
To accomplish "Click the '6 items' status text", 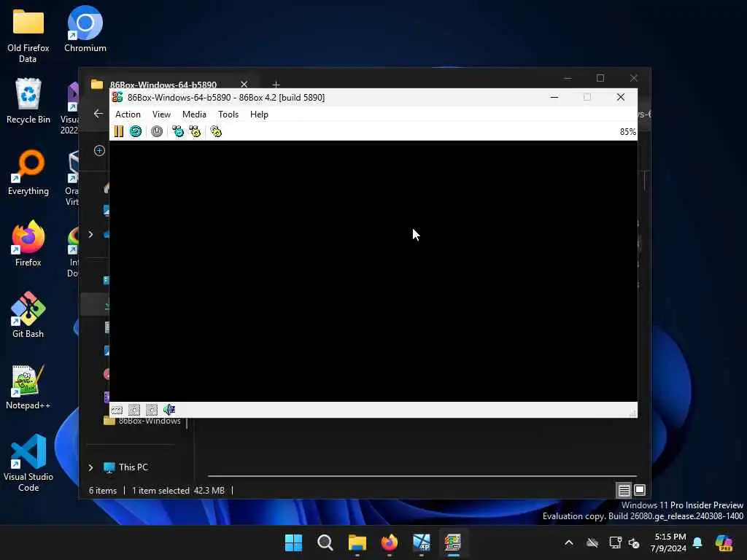I will [102, 491].
